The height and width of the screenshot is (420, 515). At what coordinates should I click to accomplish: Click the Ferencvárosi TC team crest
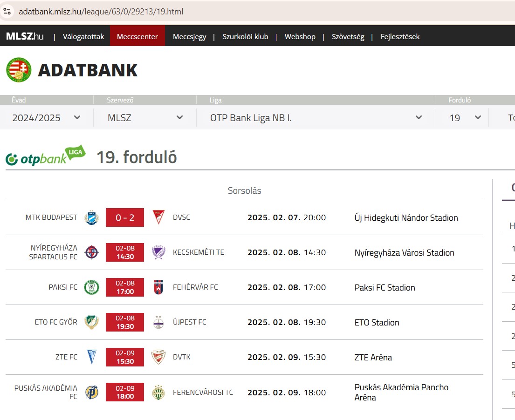[x=158, y=392]
